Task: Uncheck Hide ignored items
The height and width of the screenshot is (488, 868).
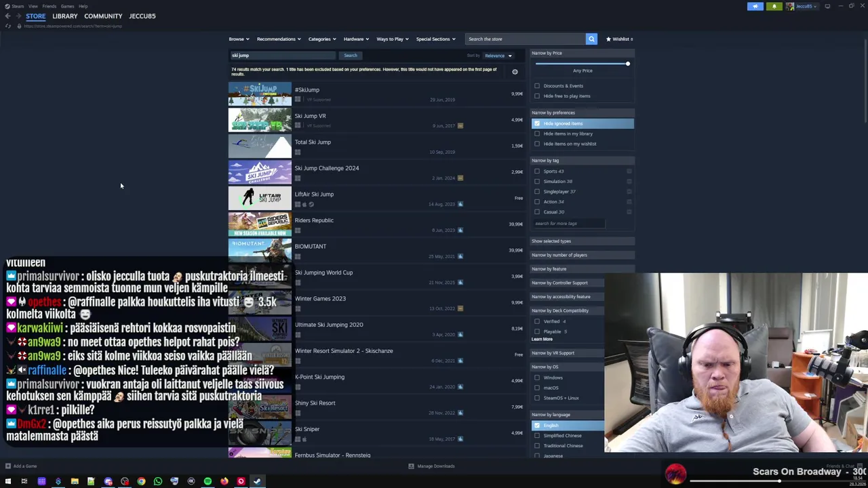Action: tap(537, 123)
